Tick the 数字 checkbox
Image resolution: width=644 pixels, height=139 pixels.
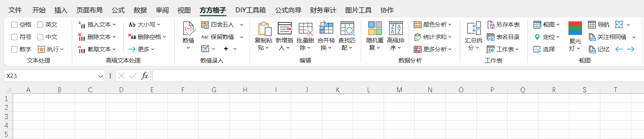pos(14,49)
